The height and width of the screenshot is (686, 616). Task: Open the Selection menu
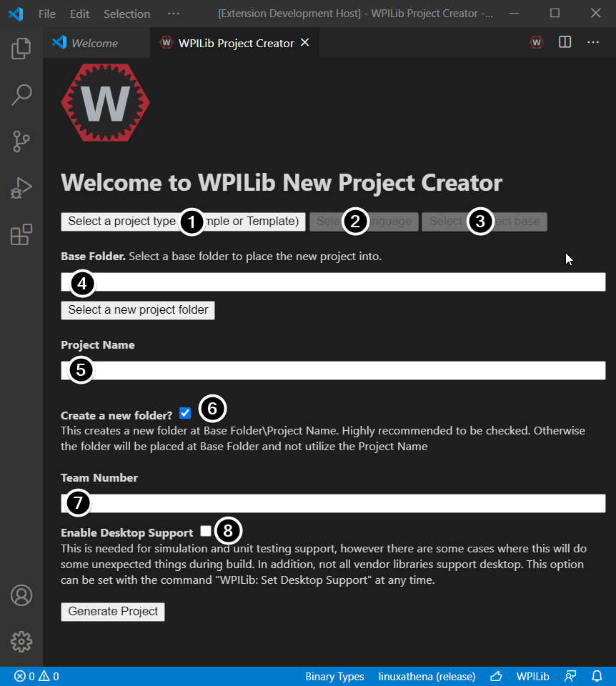(x=127, y=14)
